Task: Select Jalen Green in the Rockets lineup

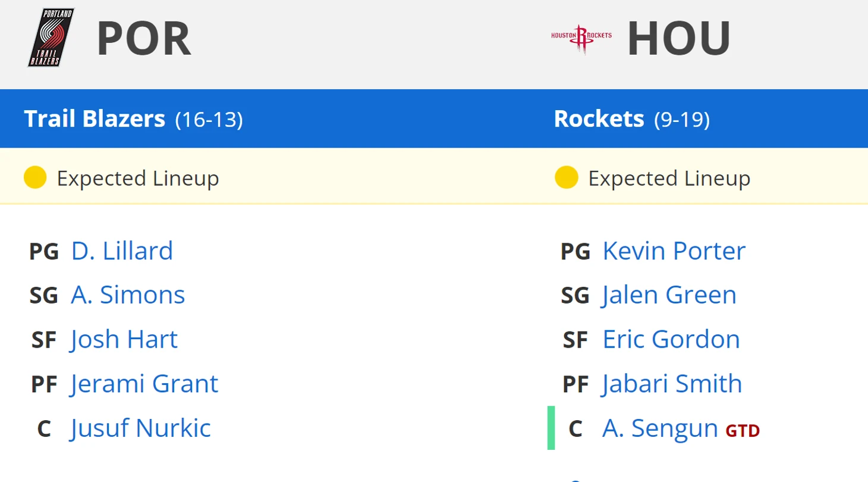Action: click(x=669, y=295)
